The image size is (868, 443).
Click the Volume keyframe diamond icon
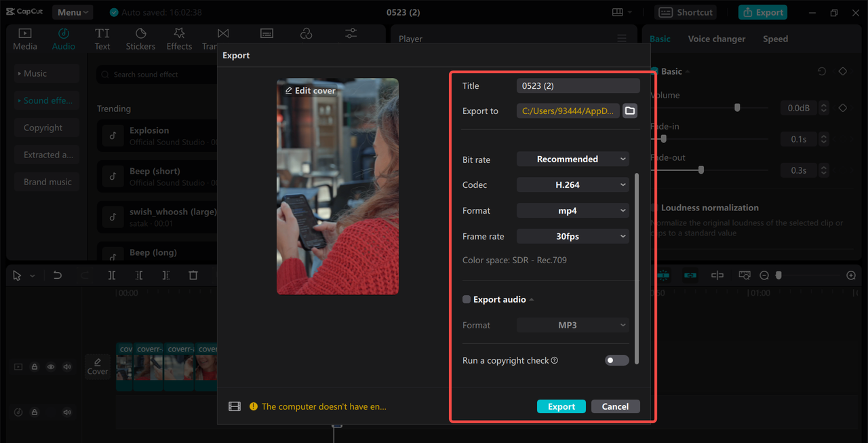click(x=843, y=108)
